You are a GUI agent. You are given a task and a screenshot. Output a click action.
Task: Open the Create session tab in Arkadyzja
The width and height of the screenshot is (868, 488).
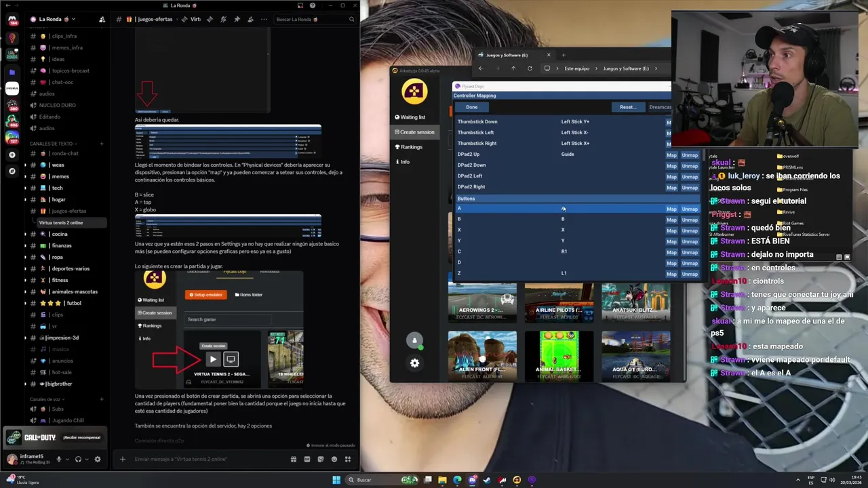pyautogui.click(x=414, y=132)
